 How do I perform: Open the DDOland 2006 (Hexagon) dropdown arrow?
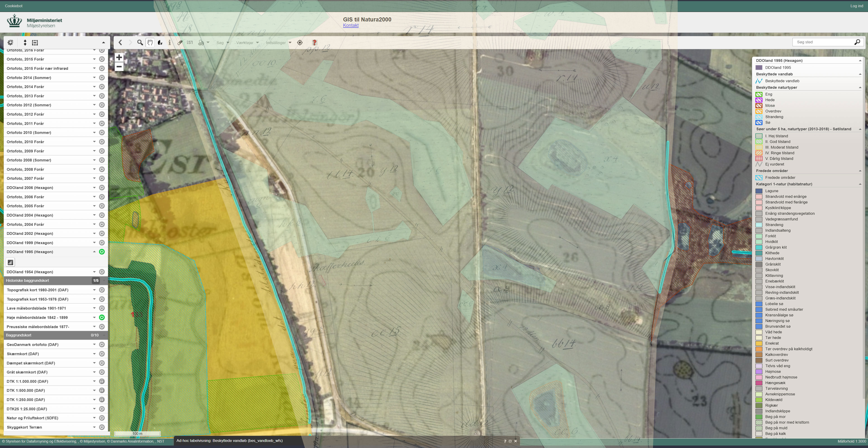94,187
